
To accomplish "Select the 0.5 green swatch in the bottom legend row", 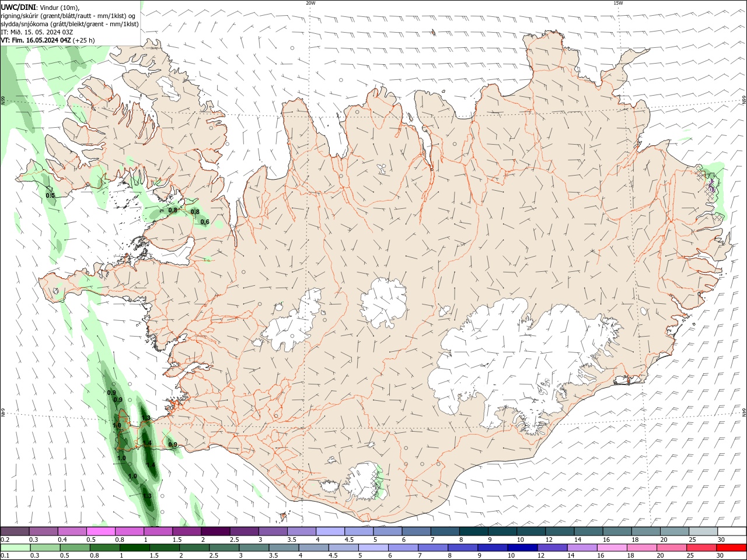I will (75, 548).
